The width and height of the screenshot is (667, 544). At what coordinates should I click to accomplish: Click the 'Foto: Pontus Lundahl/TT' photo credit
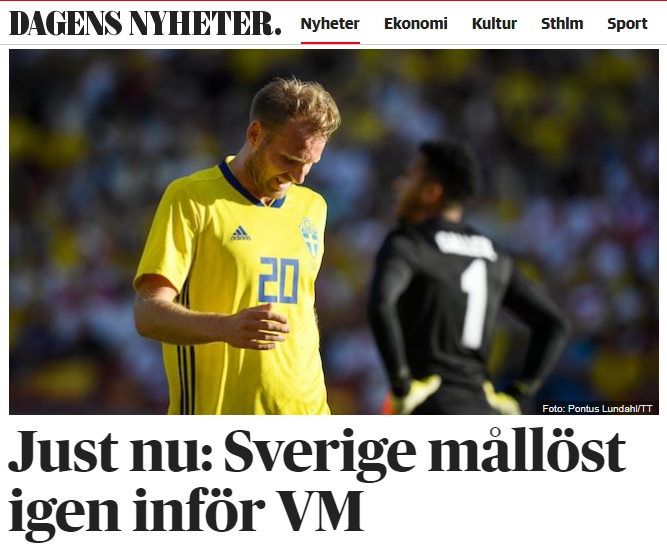pyautogui.click(x=597, y=409)
